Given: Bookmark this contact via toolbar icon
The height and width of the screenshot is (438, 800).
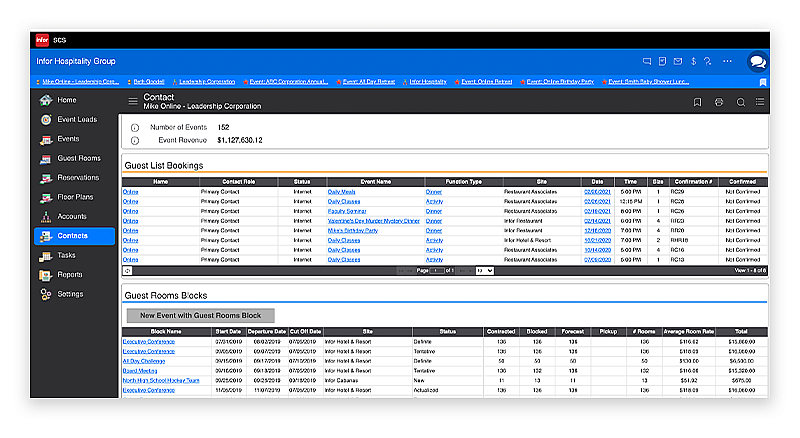Looking at the screenshot, I should point(697,102).
